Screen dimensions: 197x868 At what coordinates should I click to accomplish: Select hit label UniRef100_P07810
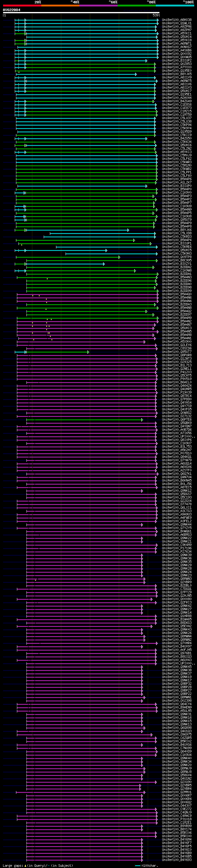tap(177, 454)
